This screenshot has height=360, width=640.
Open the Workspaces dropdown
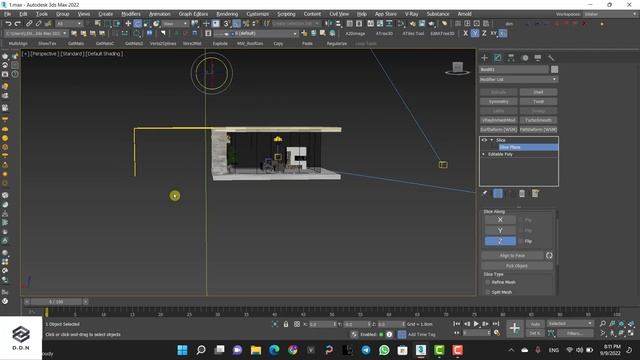pos(610,14)
